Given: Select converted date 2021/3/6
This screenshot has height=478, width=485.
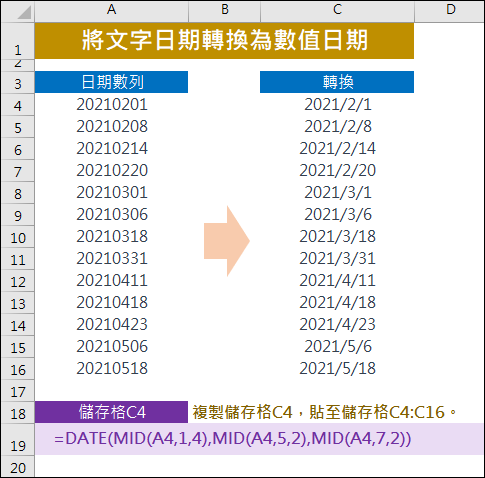Looking at the screenshot, I should click(x=337, y=215).
